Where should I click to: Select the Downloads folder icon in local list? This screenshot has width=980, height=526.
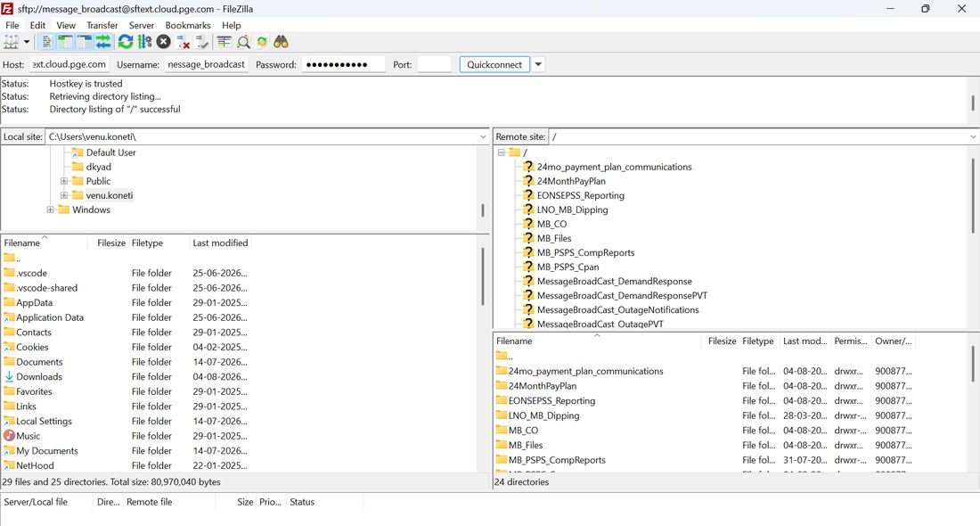pos(9,376)
